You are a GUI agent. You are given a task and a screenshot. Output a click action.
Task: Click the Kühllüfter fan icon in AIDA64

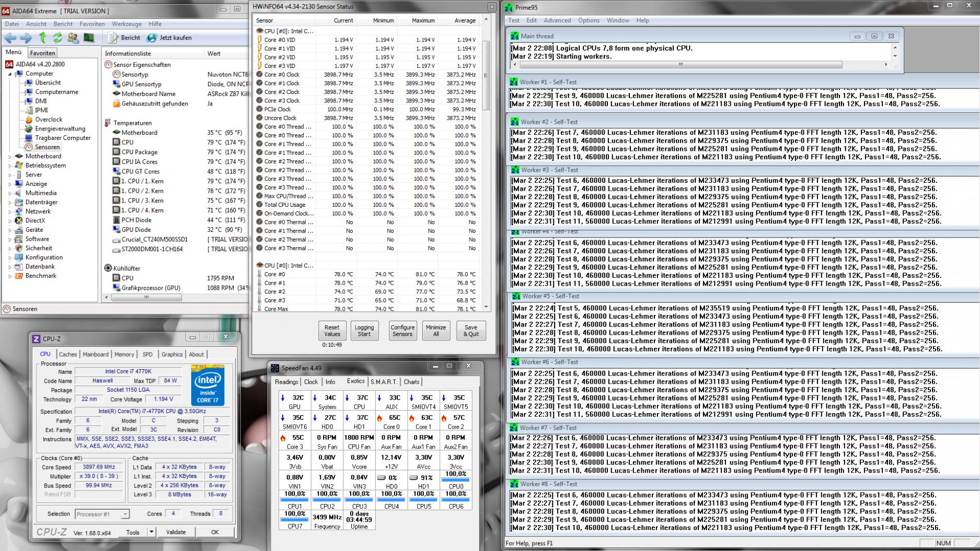pyautogui.click(x=108, y=268)
